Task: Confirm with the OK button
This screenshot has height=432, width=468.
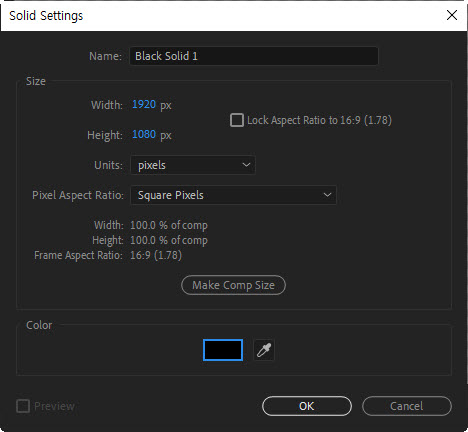Action: (307, 406)
